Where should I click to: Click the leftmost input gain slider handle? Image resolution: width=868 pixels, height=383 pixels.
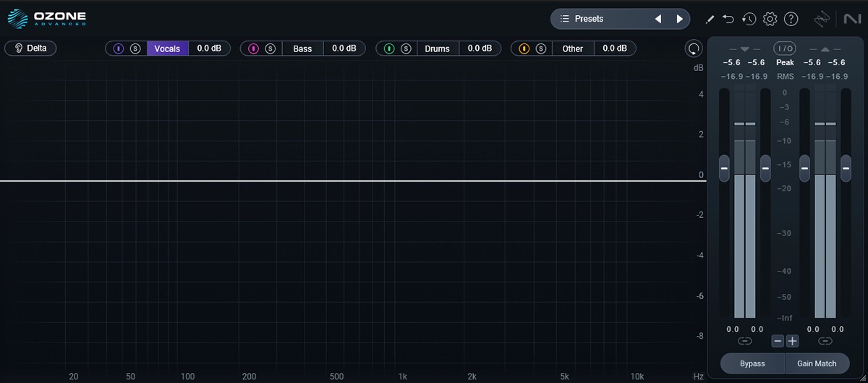click(x=724, y=168)
